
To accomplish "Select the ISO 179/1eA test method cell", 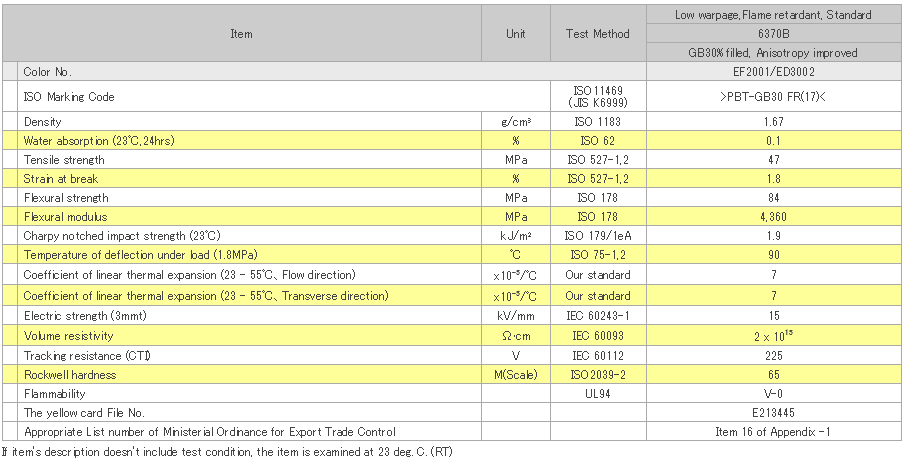I will [x=598, y=236].
